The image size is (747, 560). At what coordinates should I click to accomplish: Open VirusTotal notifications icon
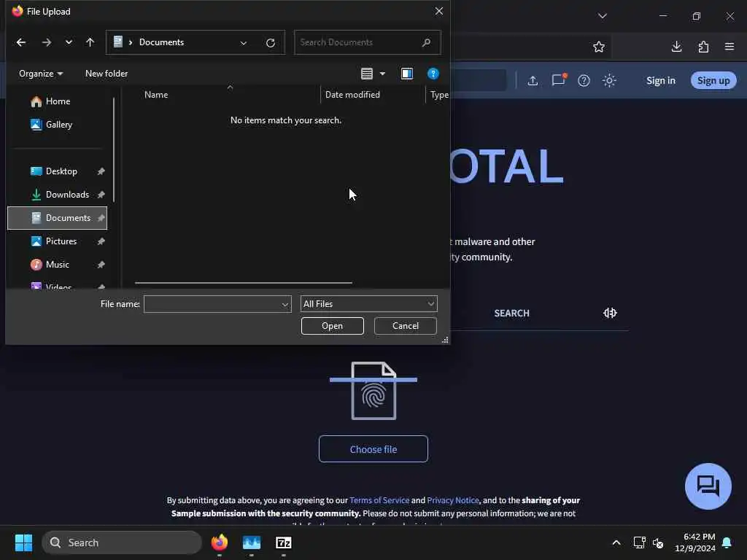(559, 79)
